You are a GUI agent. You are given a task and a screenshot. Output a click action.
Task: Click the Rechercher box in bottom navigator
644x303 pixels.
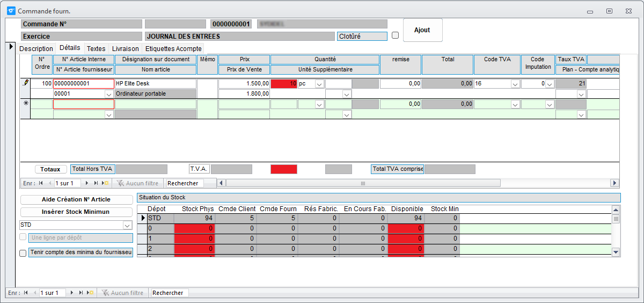[169, 293]
